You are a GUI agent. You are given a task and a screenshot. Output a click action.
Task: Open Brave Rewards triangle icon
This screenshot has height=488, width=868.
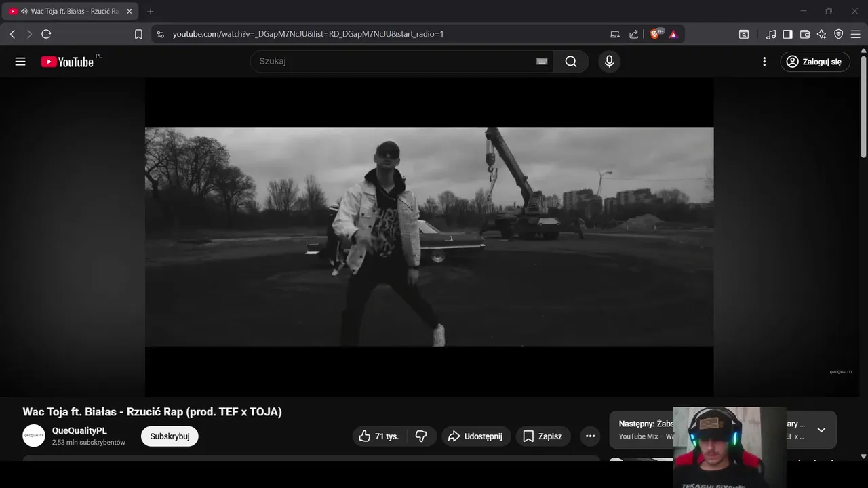pyautogui.click(x=673, y=34)
